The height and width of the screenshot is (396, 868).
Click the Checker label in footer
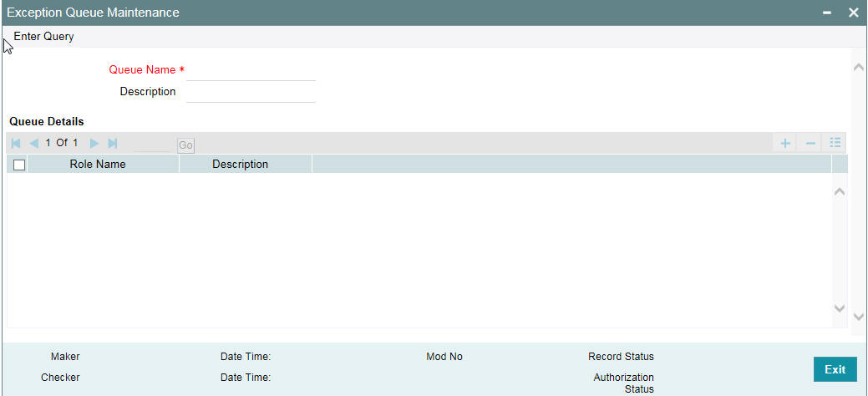[x=60, y=377]
